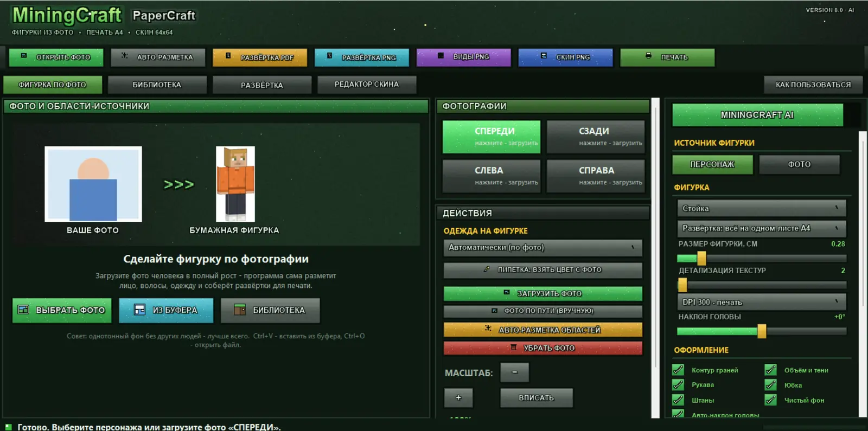
Task: Click the VERSION 8.0 · AI label
Action: click(829, 10)
